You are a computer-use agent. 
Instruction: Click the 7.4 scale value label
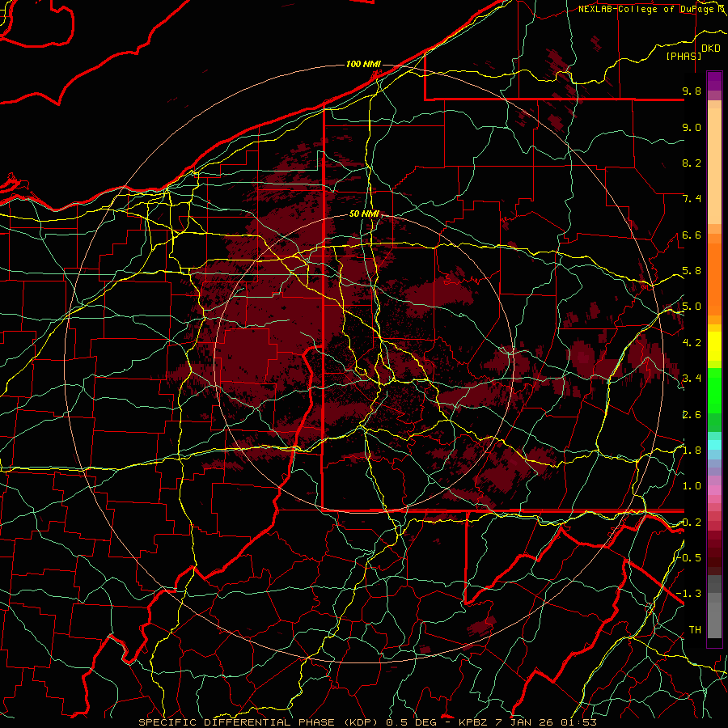(692, 199)
